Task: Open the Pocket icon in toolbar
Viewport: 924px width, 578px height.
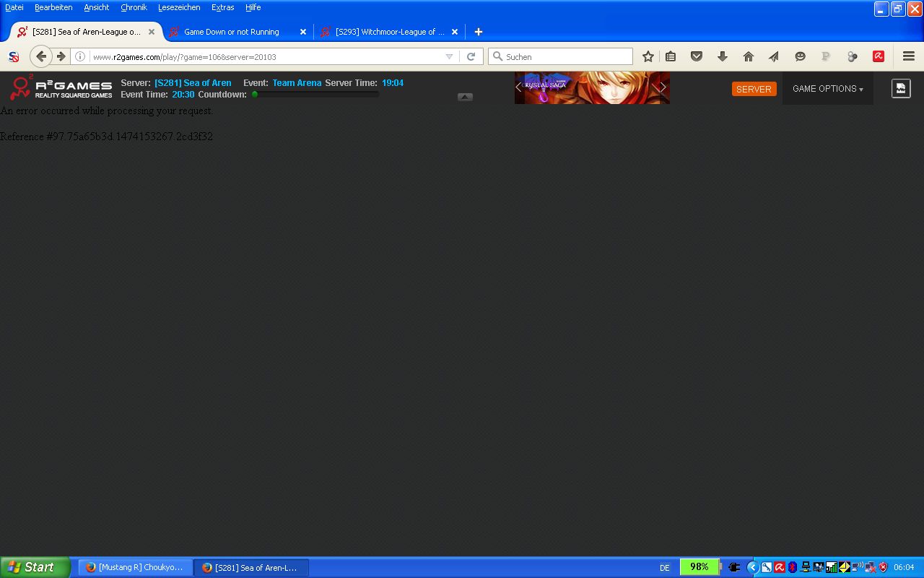Action: 697,56
